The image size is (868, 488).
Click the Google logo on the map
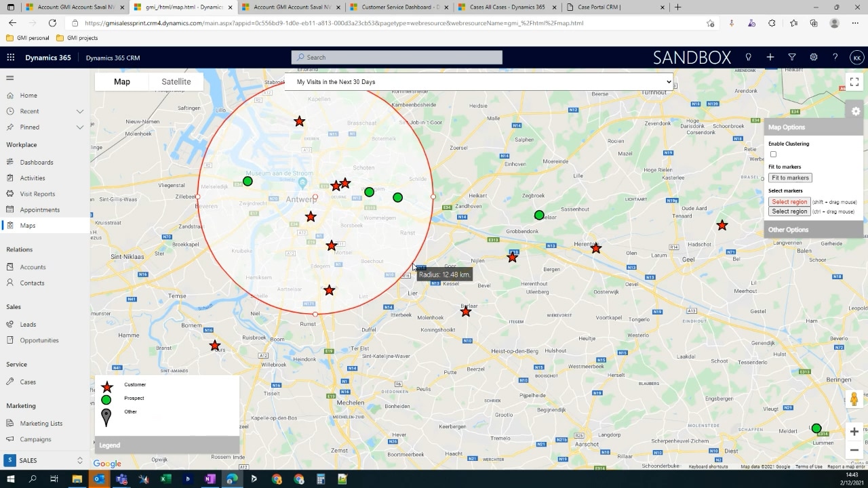(107, 464)
